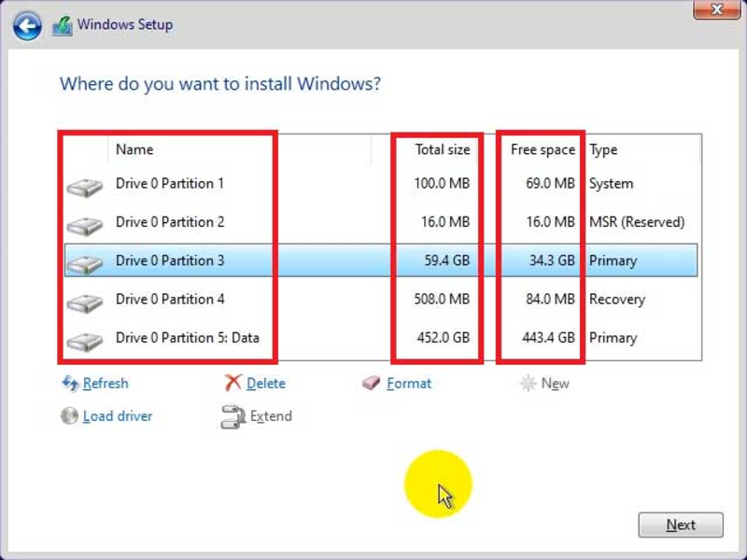The image size is (747, 560).
Task: Click the Next button
Action: (681, 525)
